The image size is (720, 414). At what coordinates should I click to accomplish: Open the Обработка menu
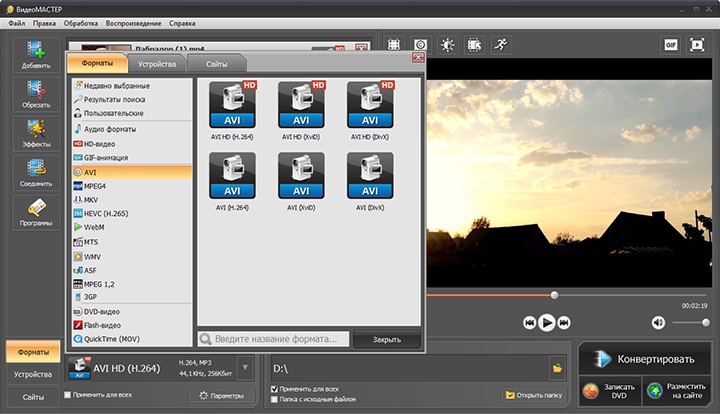pos(81,23)
